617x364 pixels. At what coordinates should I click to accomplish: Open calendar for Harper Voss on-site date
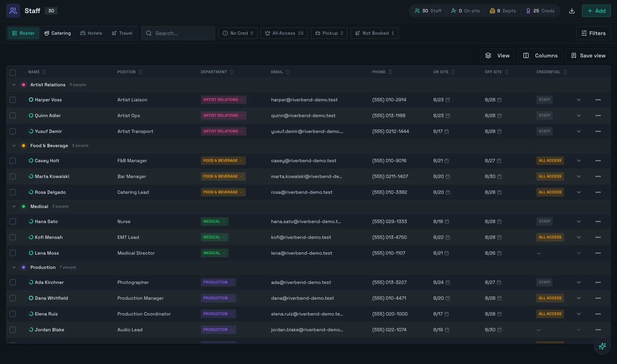[448, 100]
